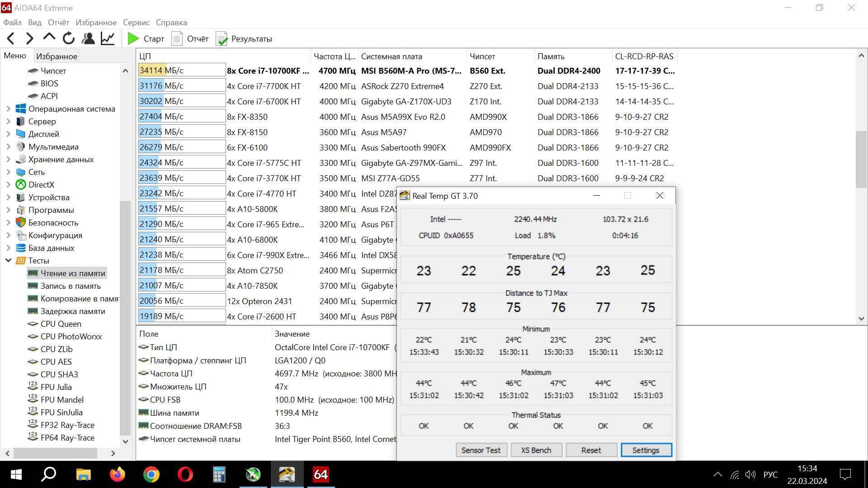This screenshot has width=868, height=488.
Task: Select the База данных tree item
Action: point(45,248)
